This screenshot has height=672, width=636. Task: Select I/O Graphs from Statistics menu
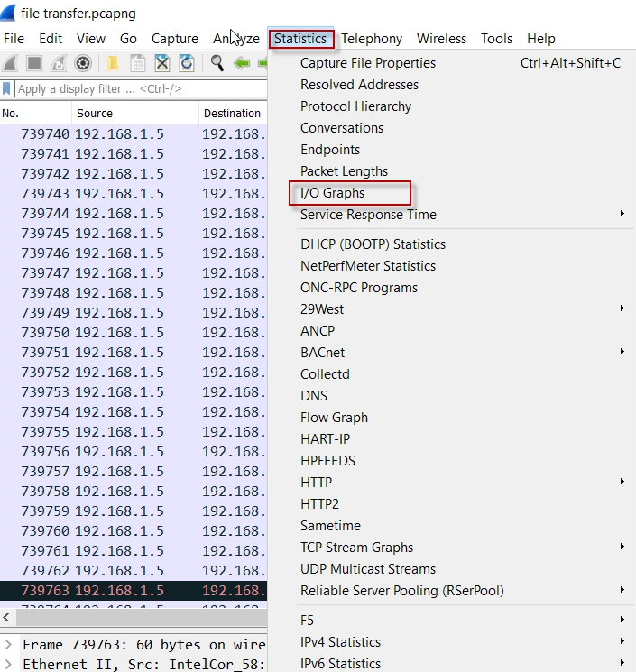[333, 193]
